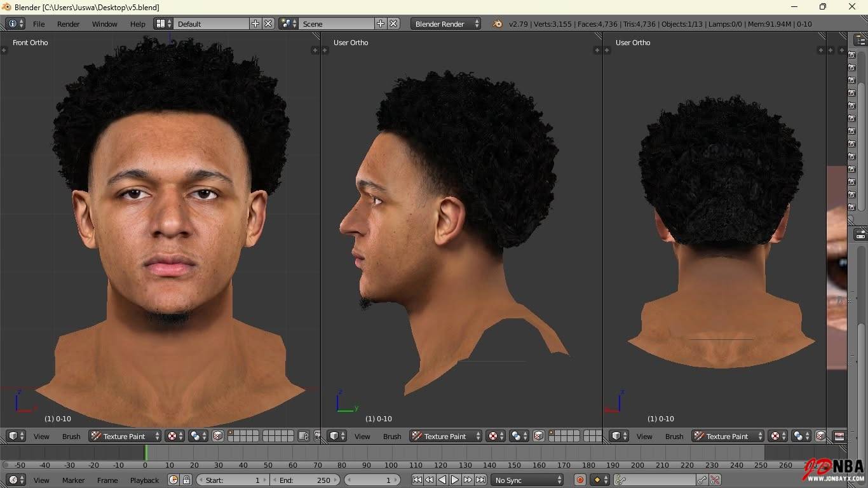
Task: Open the Render menu
Action: tap(69, 24)
